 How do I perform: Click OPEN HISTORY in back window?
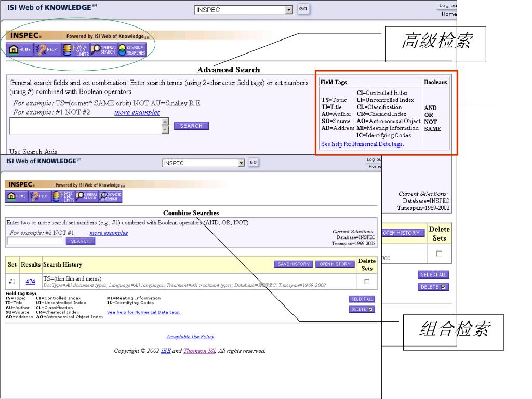pos(403,233)
